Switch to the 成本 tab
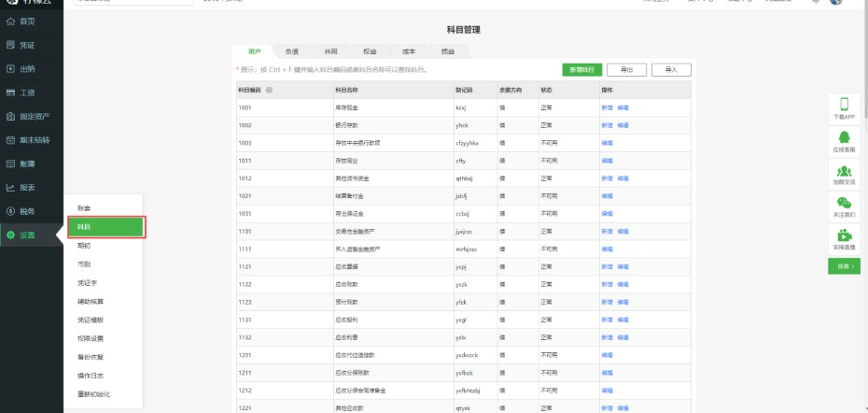Image resolution: width=868 pixels, height=413 pixels. pos(409,51)
